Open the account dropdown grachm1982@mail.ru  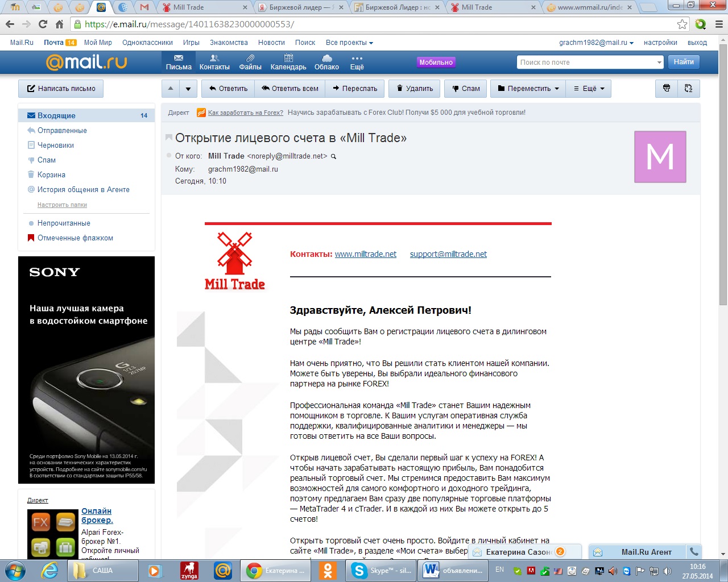pyautogui.click(x=596, y=43)
